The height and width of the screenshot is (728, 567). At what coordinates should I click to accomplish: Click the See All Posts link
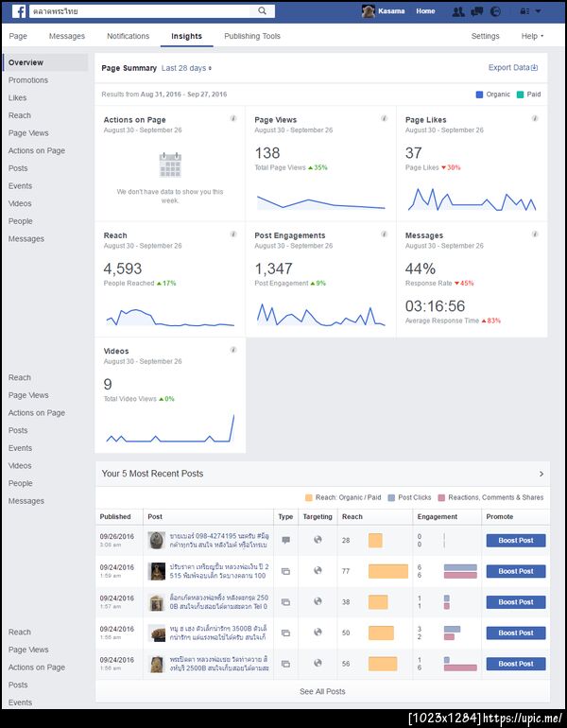coord(322,691)
